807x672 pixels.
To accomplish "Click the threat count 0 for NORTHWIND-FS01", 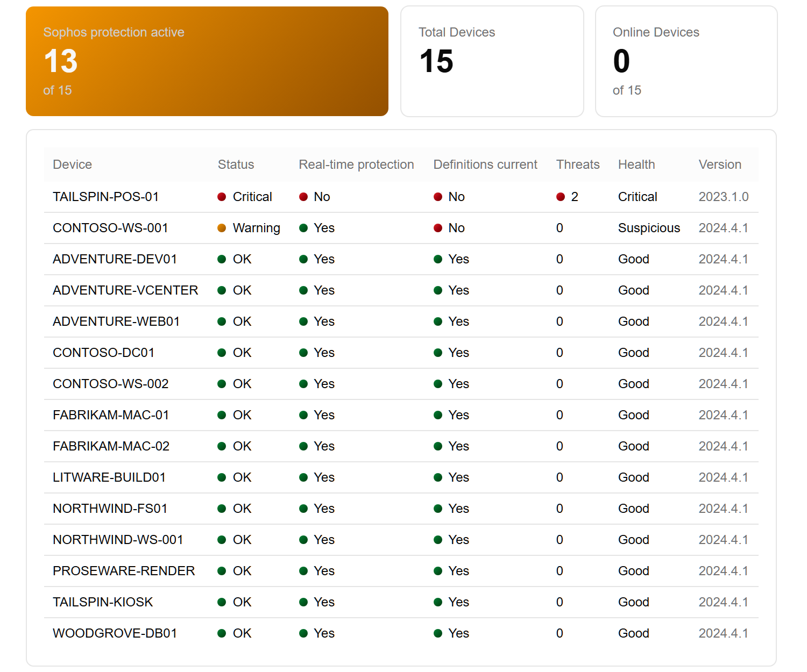I will coord(560,509).
